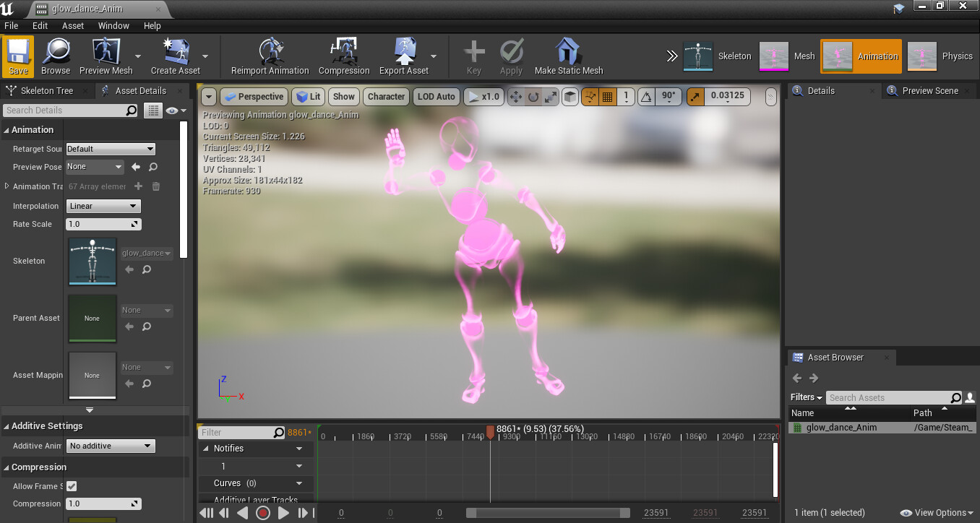Image resolution: width=980 pixels, height=523 pixels.
Task: Toggle the Allow Frame Stripping checkbox
Action: 72,486
